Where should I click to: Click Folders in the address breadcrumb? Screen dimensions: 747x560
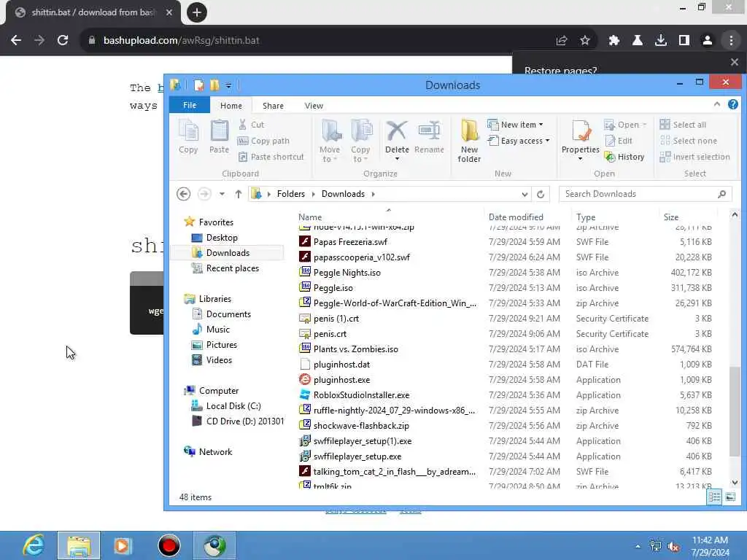(x=290, y=194)
